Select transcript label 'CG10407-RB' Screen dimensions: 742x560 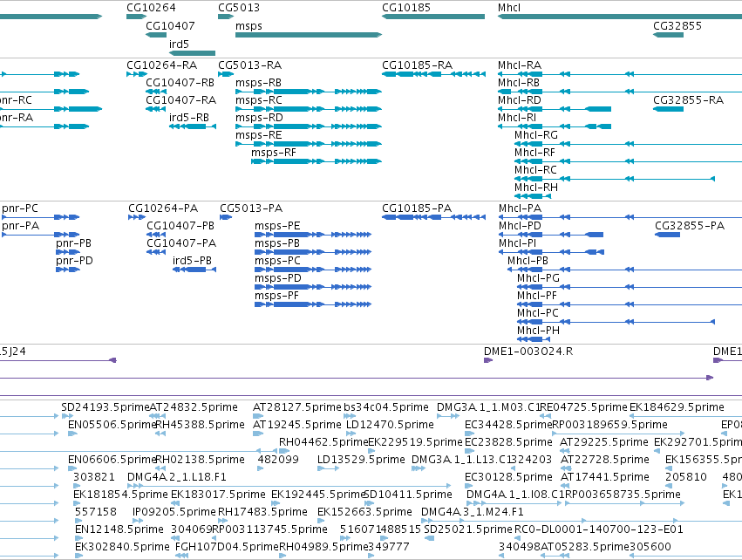coord(180,82)
